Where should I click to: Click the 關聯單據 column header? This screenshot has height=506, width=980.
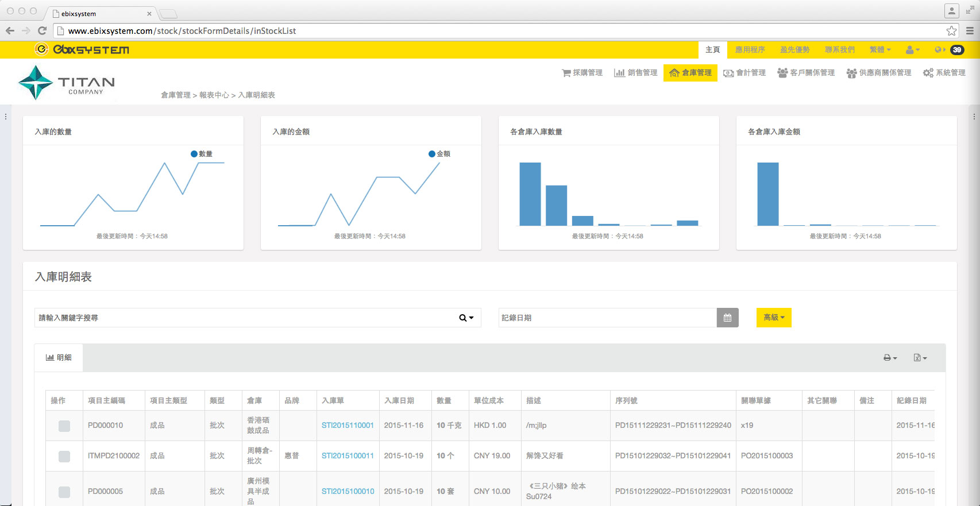(x=769, y=400)
